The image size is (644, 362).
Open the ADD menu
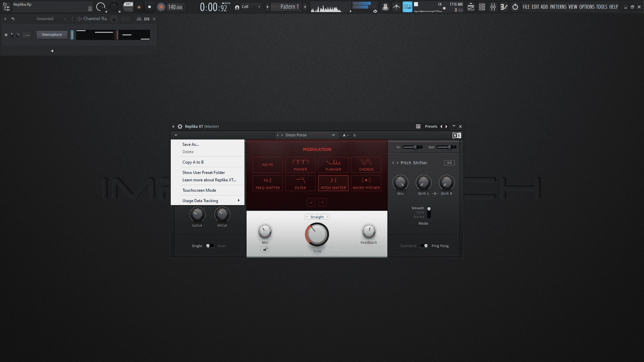tap(544, 7)
